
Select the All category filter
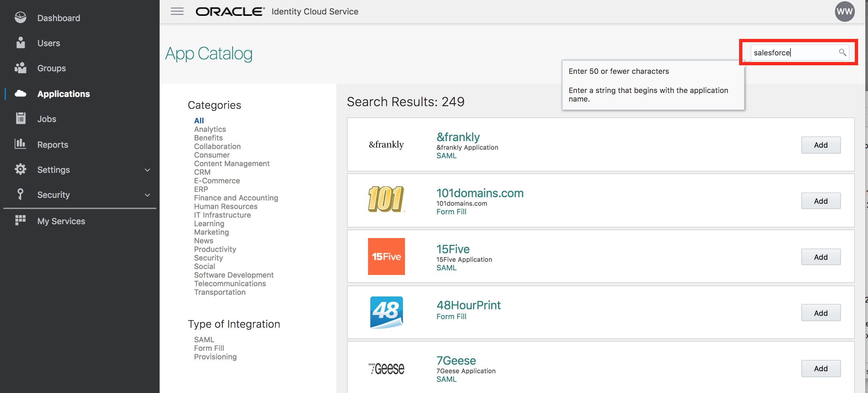point(199,120)
